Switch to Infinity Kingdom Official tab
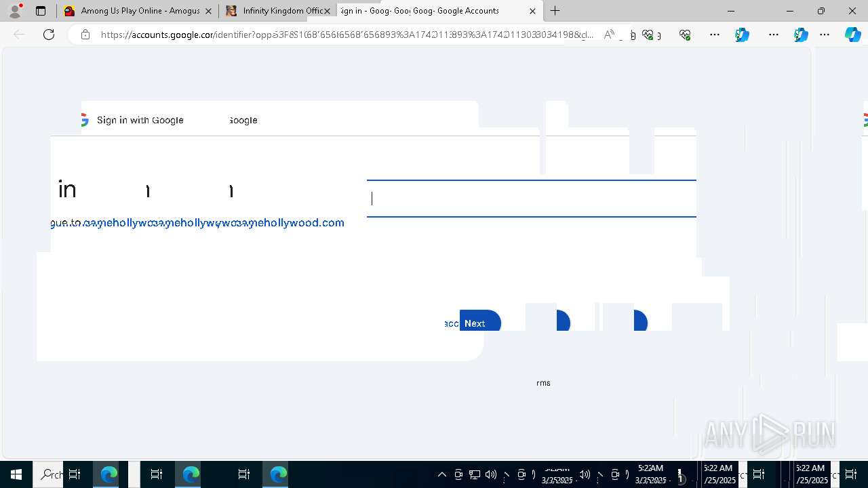Viewport: 868px width, 488px height. (x=278, y=11)
